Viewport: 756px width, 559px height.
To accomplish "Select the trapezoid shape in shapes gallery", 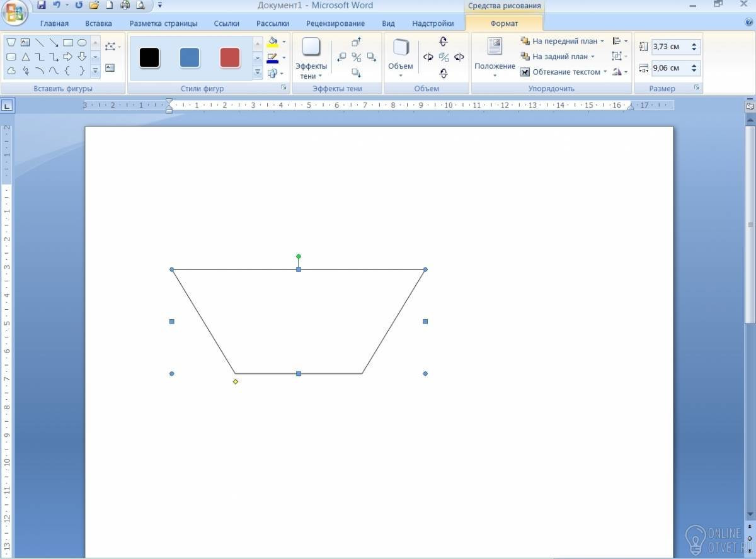I will (x=11, y=43).
